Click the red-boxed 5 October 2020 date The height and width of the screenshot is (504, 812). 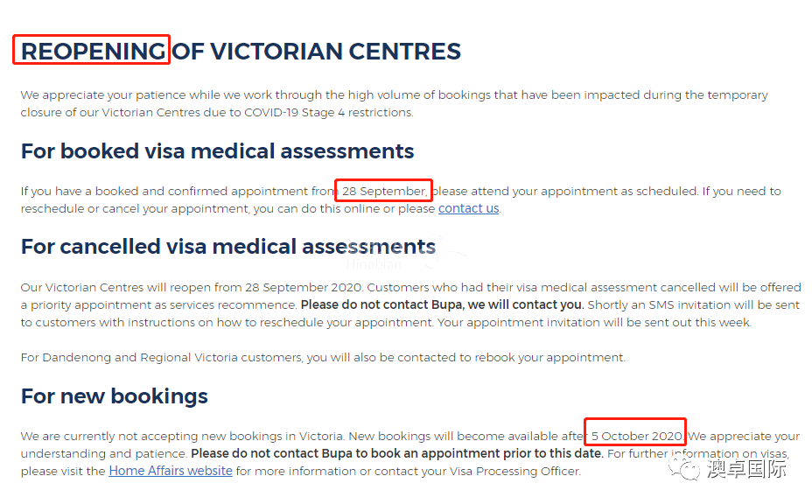637,436
